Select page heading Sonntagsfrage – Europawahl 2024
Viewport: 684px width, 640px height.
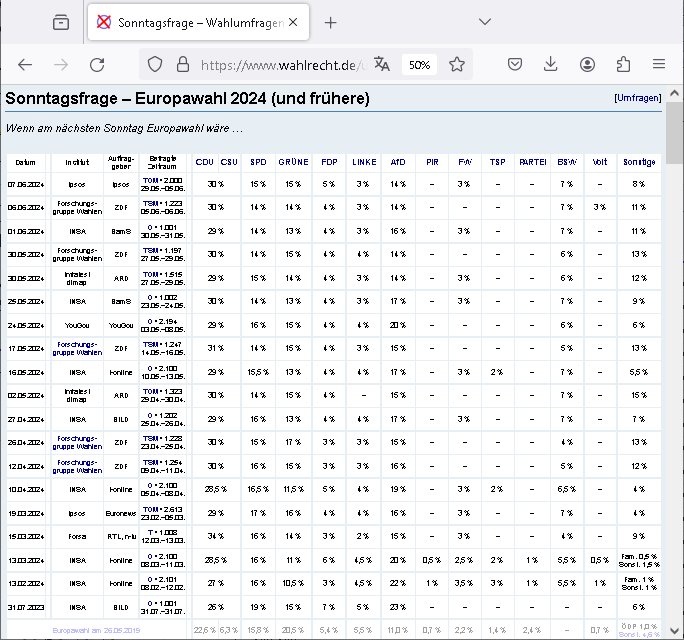tap(187, 98)
